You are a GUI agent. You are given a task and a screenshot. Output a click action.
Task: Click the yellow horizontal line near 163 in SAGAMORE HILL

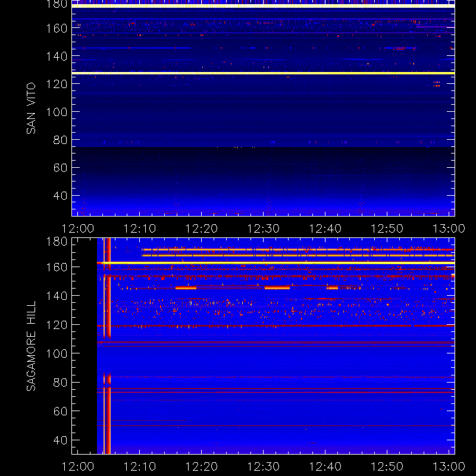275,262
